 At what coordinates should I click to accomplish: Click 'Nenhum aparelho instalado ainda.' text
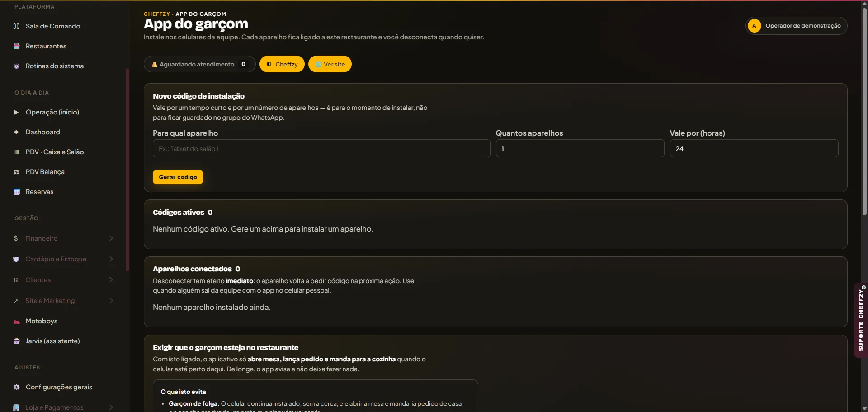(212, 307)
